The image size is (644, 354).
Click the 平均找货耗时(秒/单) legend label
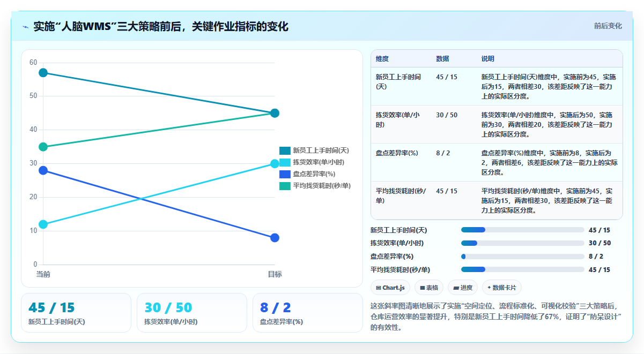[322, 186]
